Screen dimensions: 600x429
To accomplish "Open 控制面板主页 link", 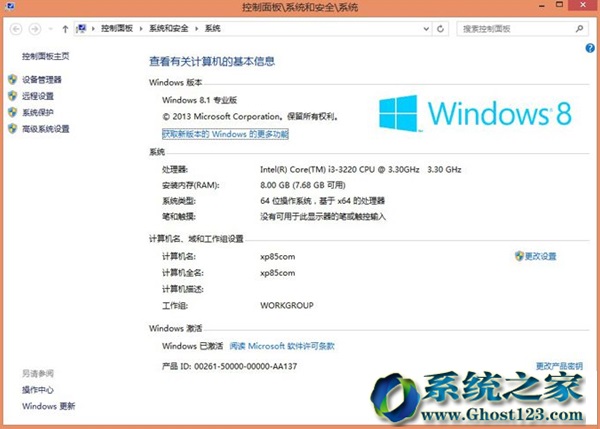I will (x=46, y=56).
